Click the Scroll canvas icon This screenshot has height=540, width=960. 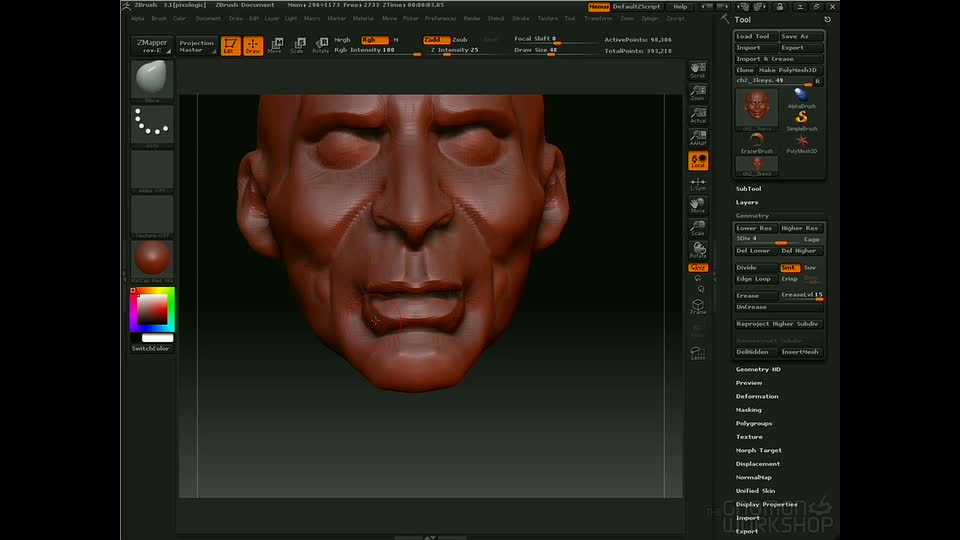(x=698, y=70)
